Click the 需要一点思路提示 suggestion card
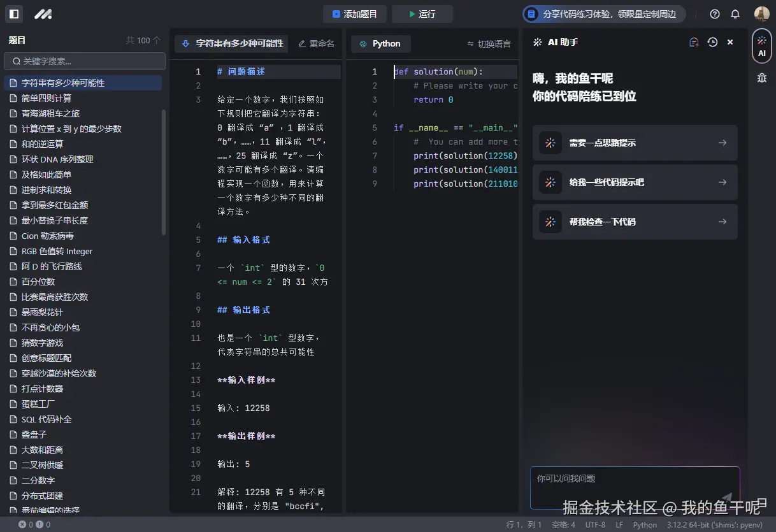This screenshot has height=532, width=776. click(x=635, y=143)
